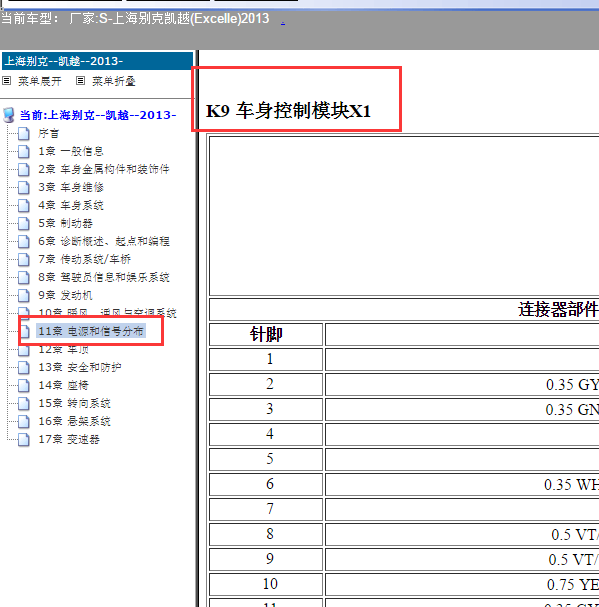Viewport: 599px width, 607px height.
Task: Click the 连接器部件 table heading
Action: point(558,309)
